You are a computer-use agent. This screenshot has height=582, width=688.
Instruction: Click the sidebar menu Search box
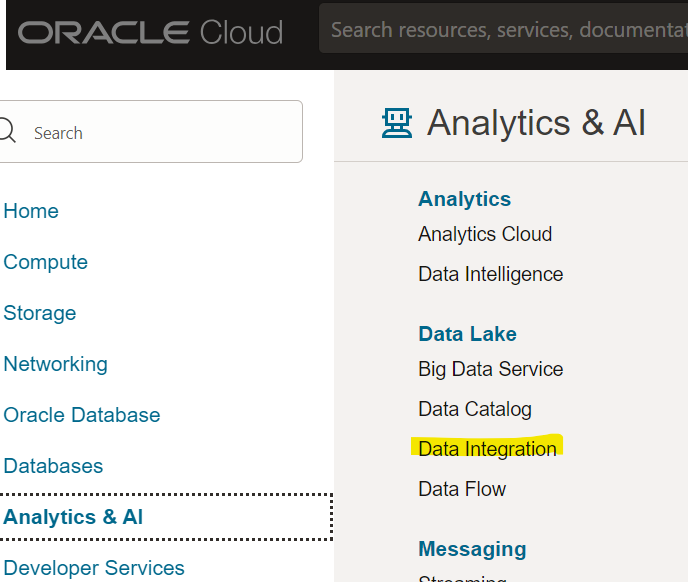(160, 132)
